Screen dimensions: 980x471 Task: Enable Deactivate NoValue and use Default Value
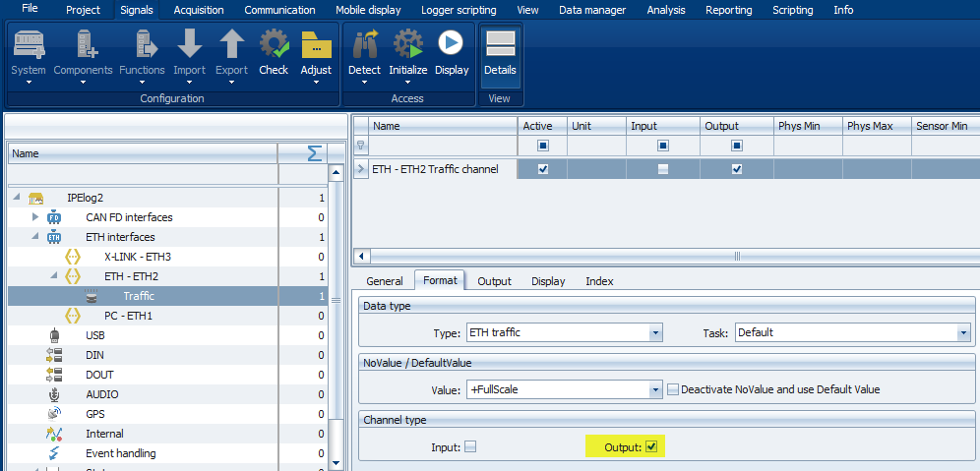pos(672,389)
